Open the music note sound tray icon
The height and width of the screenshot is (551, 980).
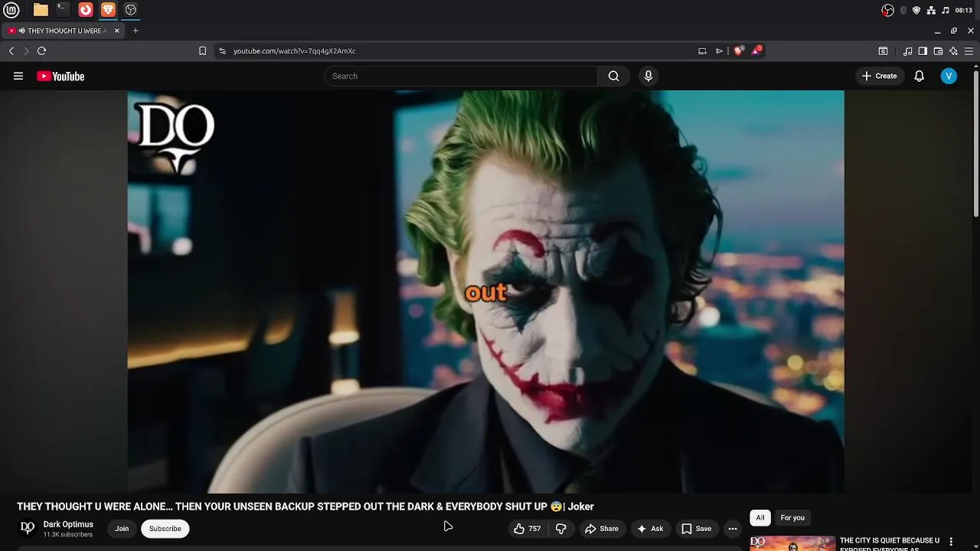[946, 10]
